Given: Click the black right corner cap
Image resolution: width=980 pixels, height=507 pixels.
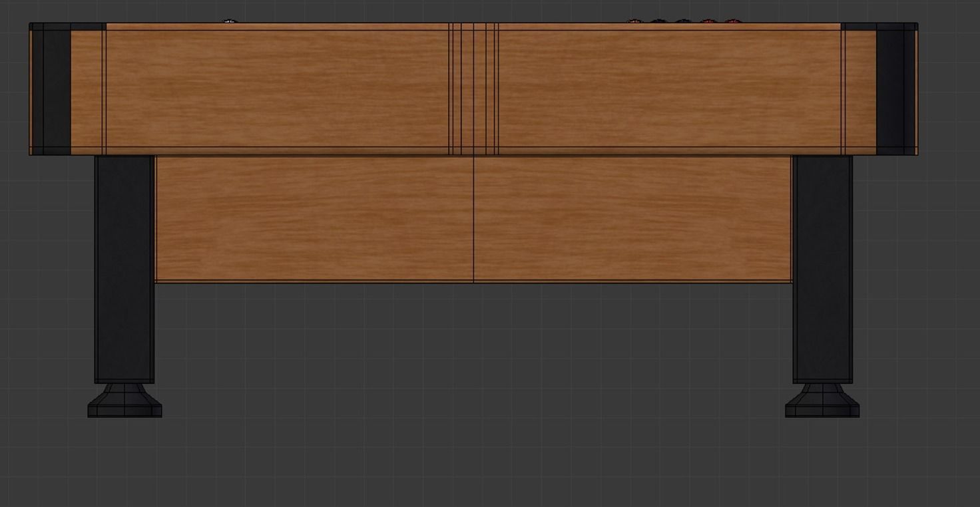Looking at the screenshot, I should pos(896,89).
